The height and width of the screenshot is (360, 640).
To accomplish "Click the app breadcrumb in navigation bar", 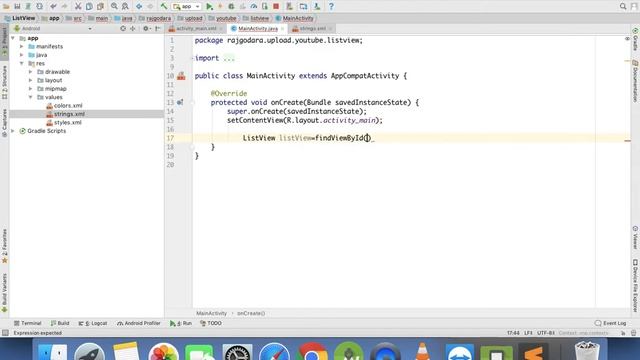I will point(51,18).
